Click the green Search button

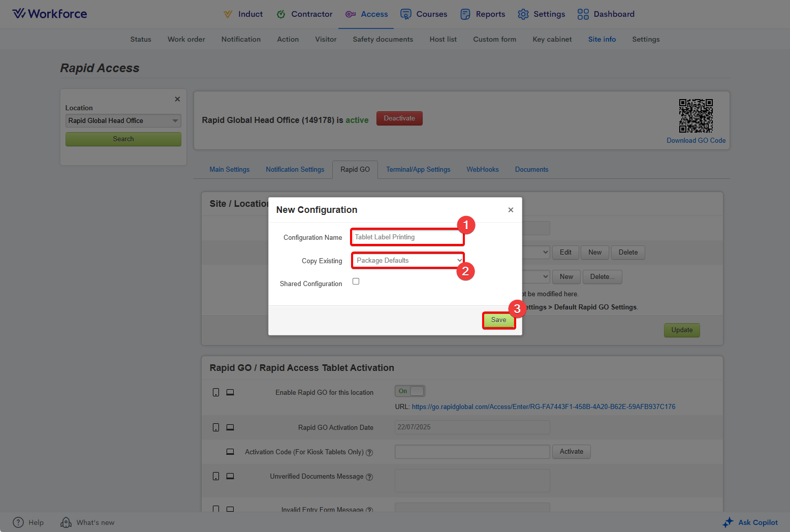tap(123, 139)
